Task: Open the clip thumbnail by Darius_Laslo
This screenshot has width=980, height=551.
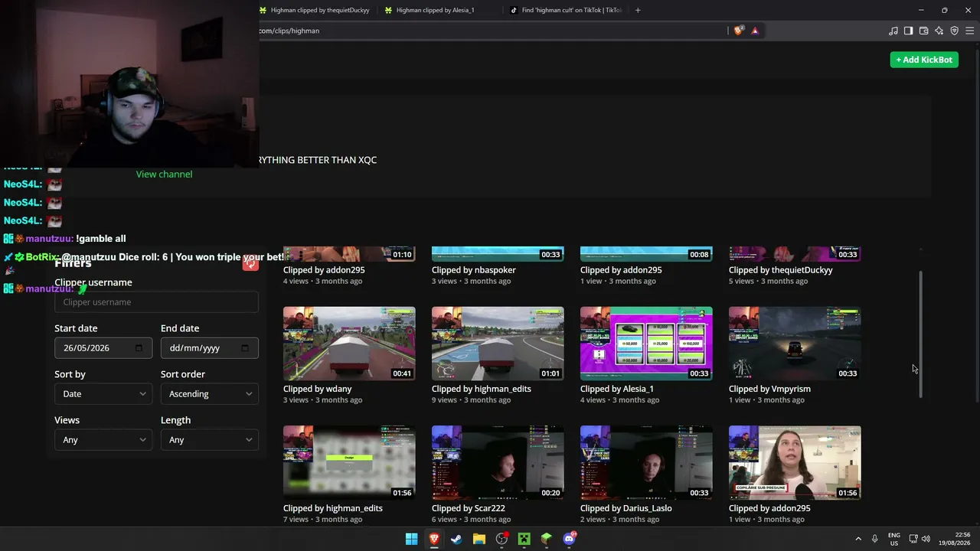Action: click(646, 462)
